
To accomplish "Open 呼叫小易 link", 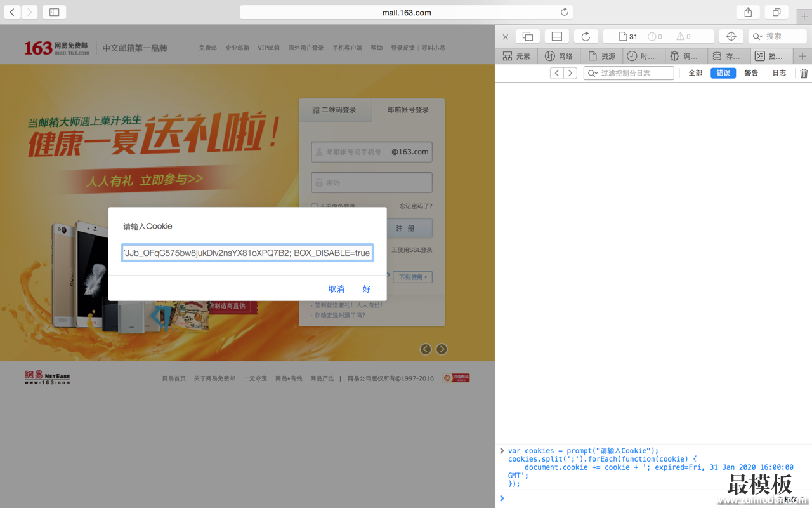I will (x=433, y=48).
